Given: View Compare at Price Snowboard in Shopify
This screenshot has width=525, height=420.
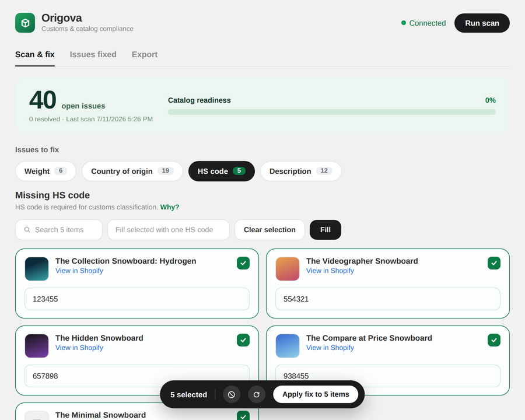Looking at the screenshot, I should point(330,348).
